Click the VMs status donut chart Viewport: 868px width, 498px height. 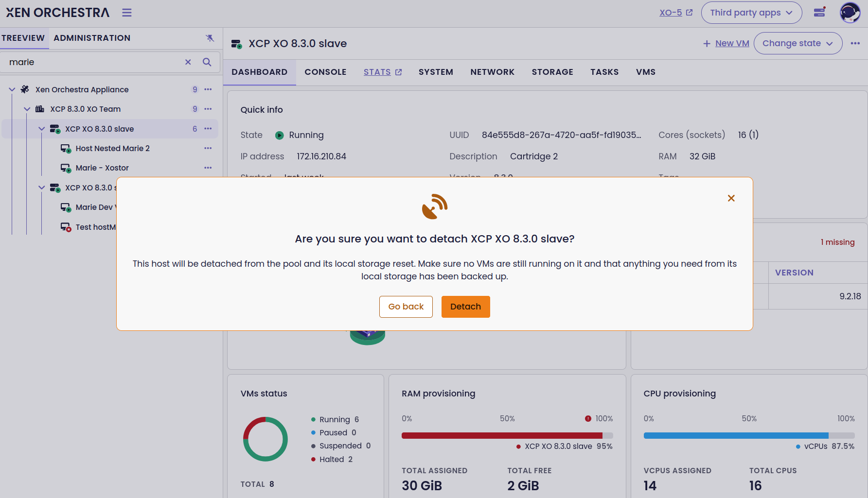coord(265,439)
